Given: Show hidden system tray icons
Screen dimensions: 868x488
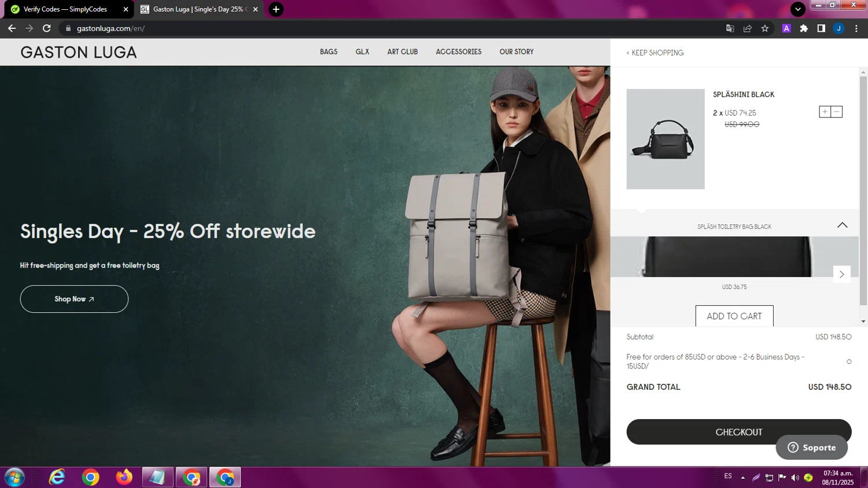Looking at the screenshot, I should click(742, 478).
